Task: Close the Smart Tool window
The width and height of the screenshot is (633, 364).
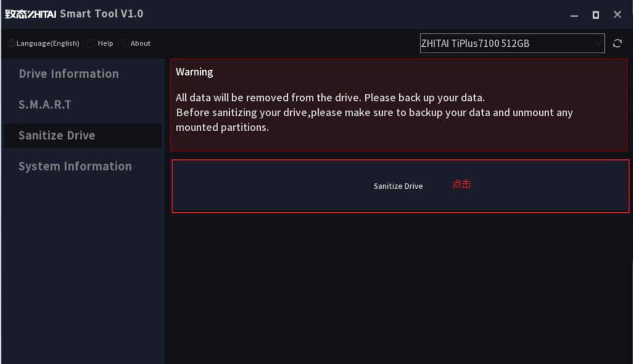Action: (x=617, y=15)
